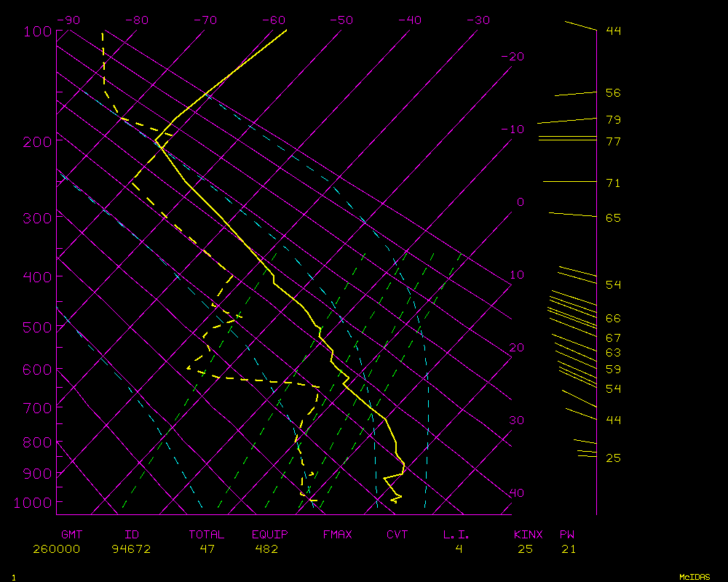Screen dimensions: 728x582
Task: Select the TOTAL index header
Action: coord(207,535)
